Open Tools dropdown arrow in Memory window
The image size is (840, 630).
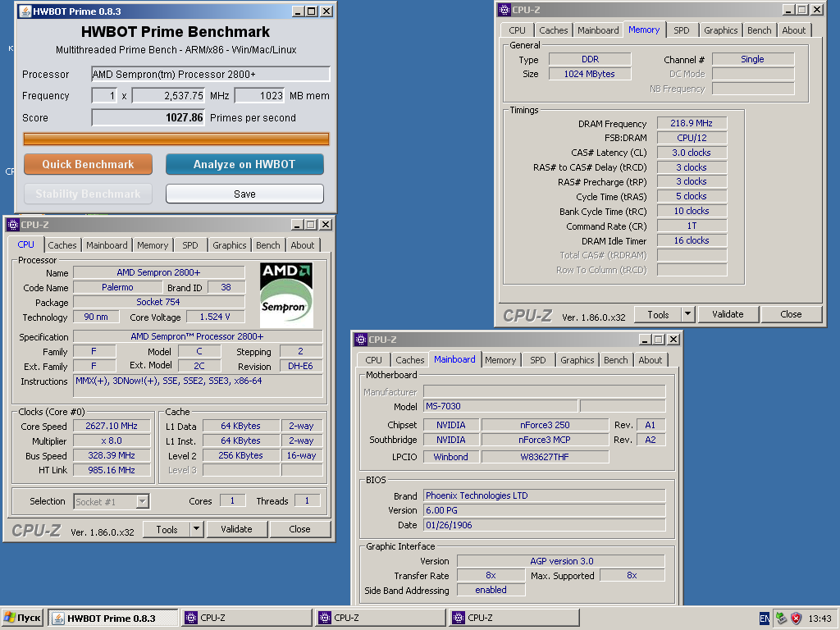(688, 314)
